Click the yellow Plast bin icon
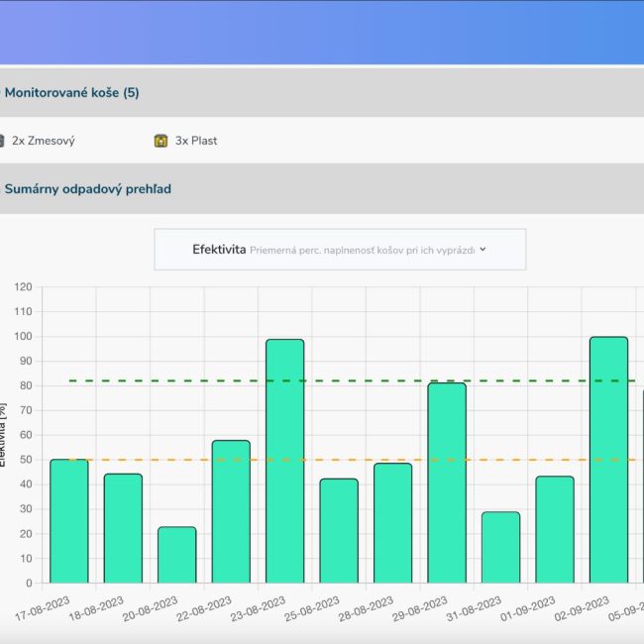Image resolution: width=644 pixels, height=644 pixels. 161,141
